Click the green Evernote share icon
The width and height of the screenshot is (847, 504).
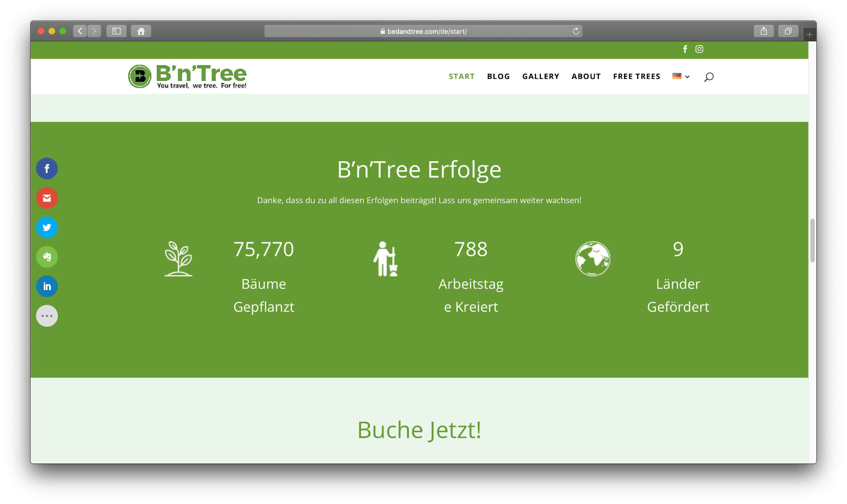47,257
